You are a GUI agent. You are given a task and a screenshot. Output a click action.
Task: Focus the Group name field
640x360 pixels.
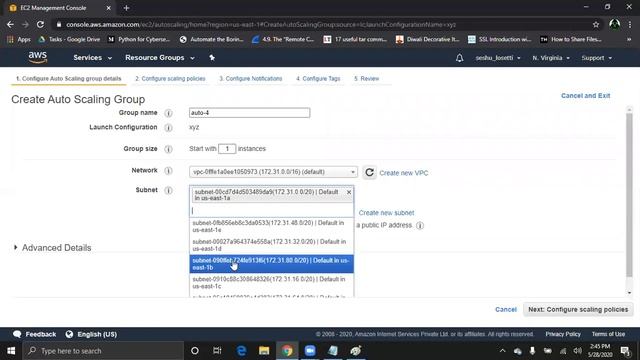[x=249, y=113]
